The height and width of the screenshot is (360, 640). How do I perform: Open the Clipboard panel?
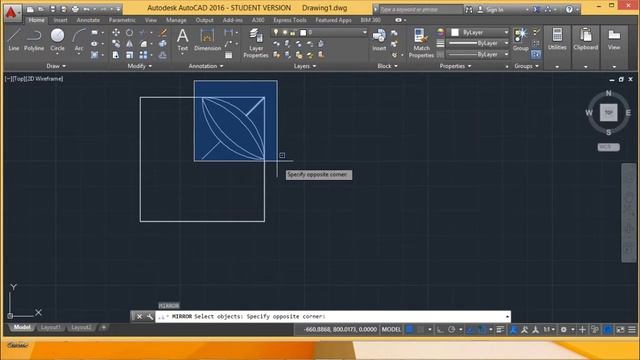586,40
